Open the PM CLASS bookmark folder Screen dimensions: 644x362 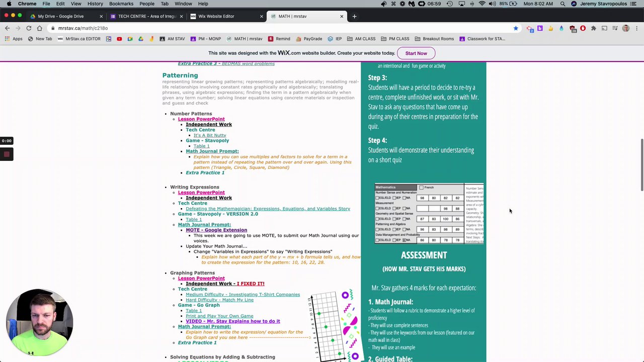coord(395,39)
